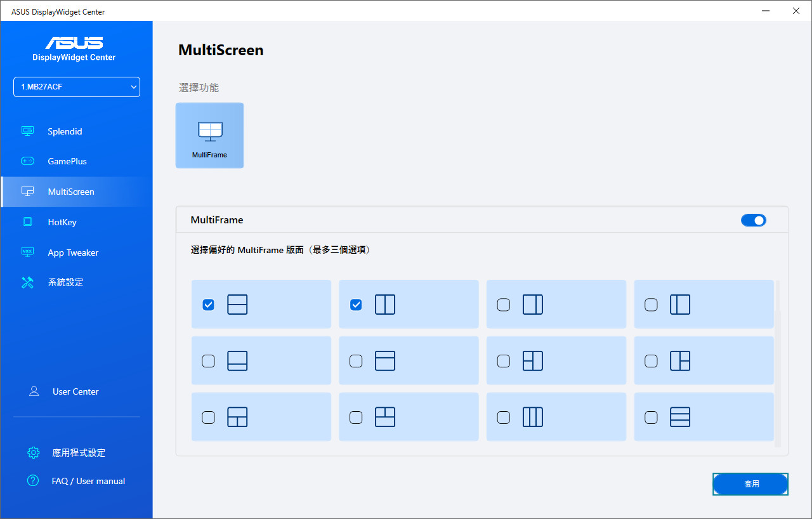Uncheck the top-bottom split layout checkbox
The height and width of the screenshot is (519, 812).
pyautogui.click(x=208, y=305)
